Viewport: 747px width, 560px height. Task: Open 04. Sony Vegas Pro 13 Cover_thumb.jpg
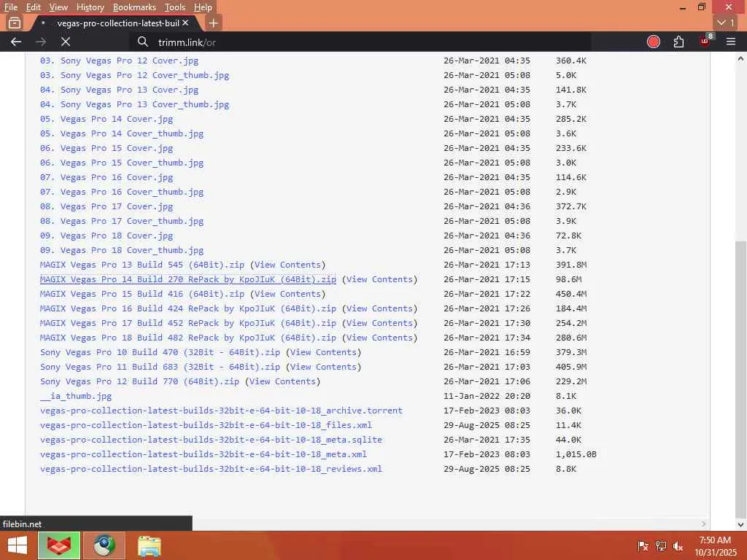point(134,104)
